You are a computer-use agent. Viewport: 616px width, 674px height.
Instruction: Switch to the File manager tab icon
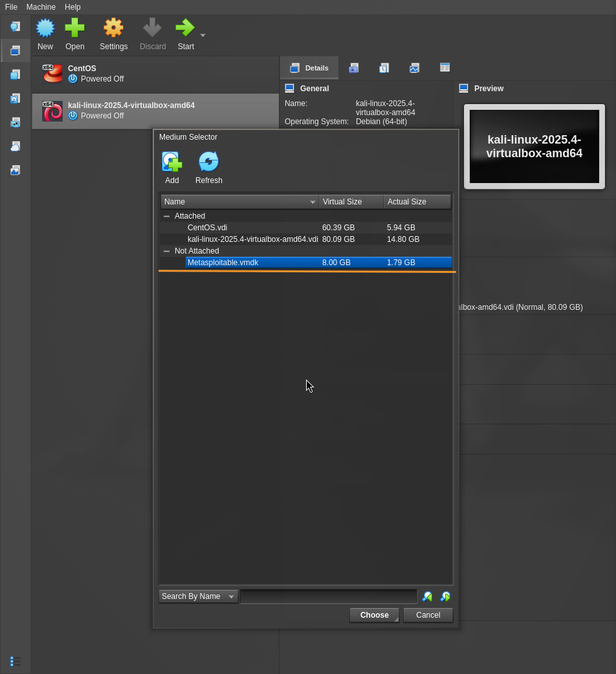445,67
